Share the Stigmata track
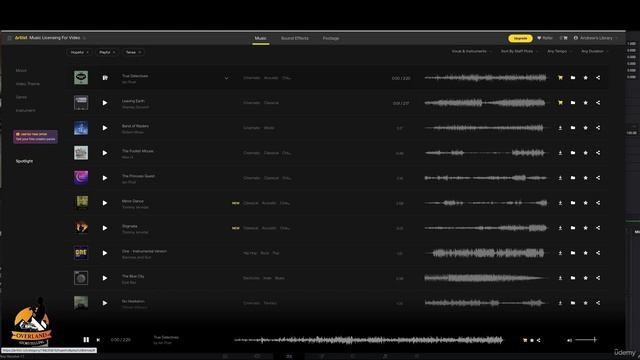 [x=598, y=228]
